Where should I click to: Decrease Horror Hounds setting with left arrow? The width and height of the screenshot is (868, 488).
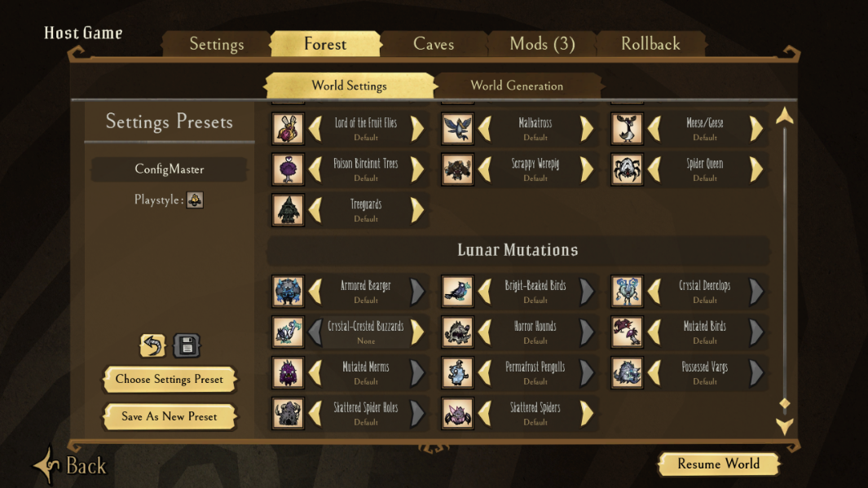tap(484, 332)
